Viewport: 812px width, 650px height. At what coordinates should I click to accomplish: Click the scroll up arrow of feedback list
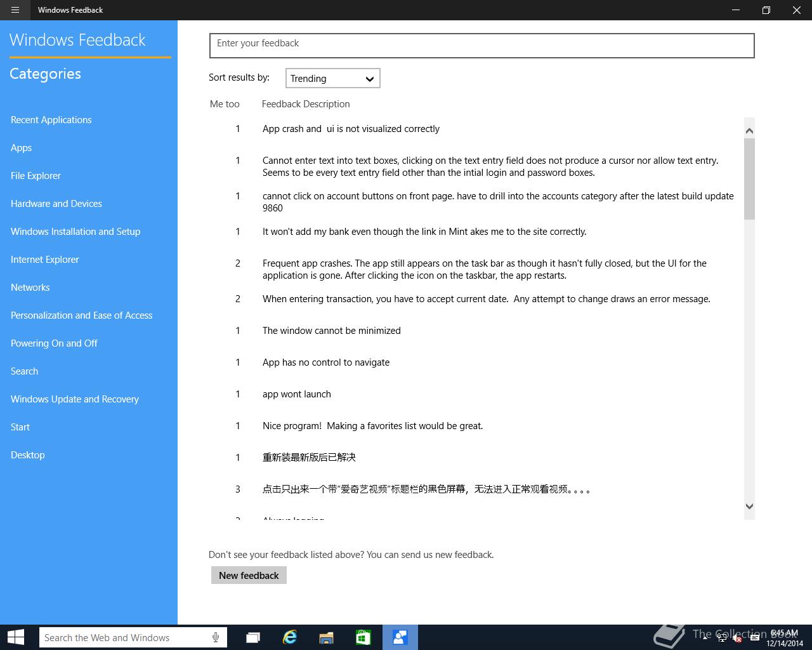[x=749, y=131]
